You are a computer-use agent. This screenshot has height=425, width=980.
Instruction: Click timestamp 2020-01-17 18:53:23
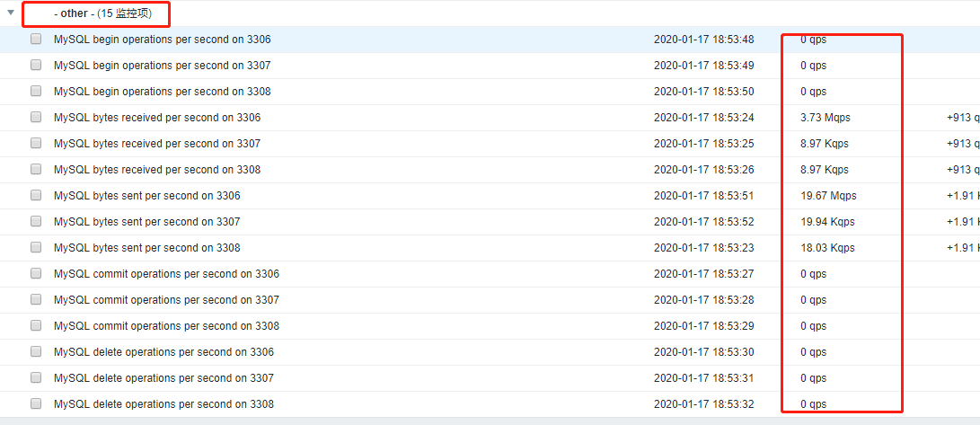703,248
